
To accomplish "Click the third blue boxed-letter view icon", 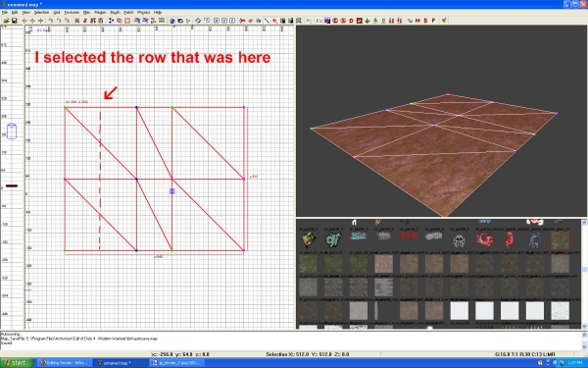I will [232, 21].
